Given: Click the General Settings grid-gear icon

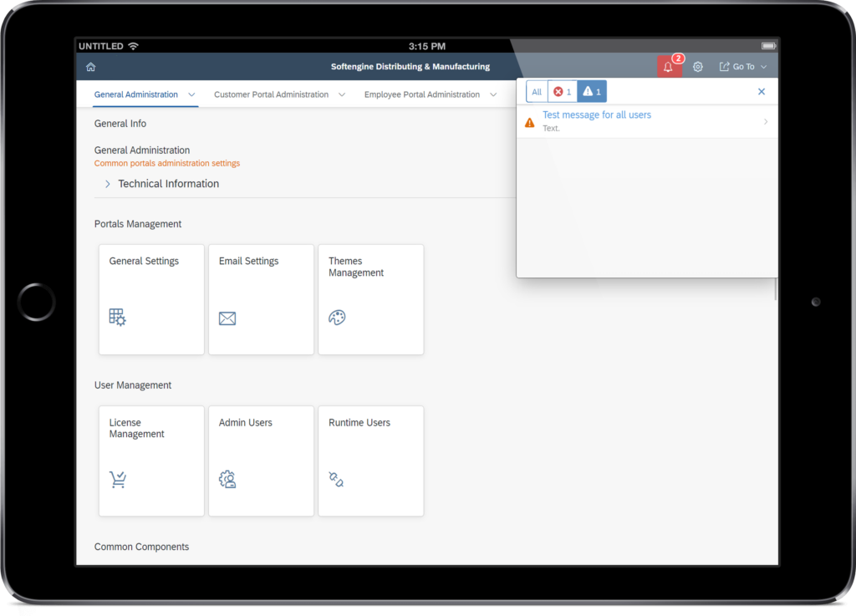Looking at the screenshot, I should (117, 317).
